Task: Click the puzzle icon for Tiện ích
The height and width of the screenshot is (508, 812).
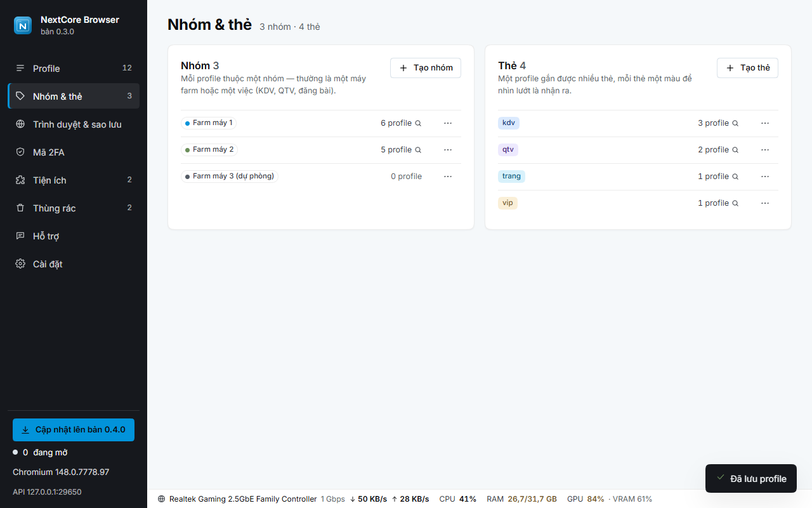Action: (x=20, y=180)
